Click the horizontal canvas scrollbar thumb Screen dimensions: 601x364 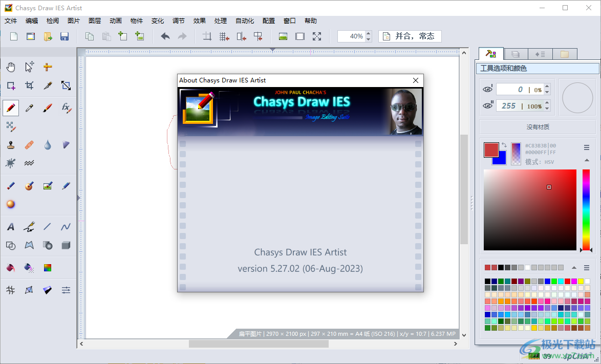coord(259,344)
